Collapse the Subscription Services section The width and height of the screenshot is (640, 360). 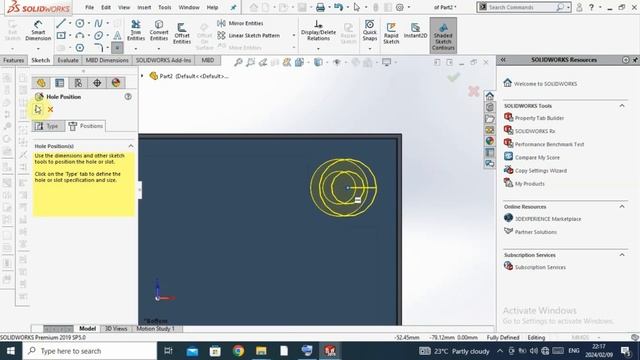[x=622, y=255]
